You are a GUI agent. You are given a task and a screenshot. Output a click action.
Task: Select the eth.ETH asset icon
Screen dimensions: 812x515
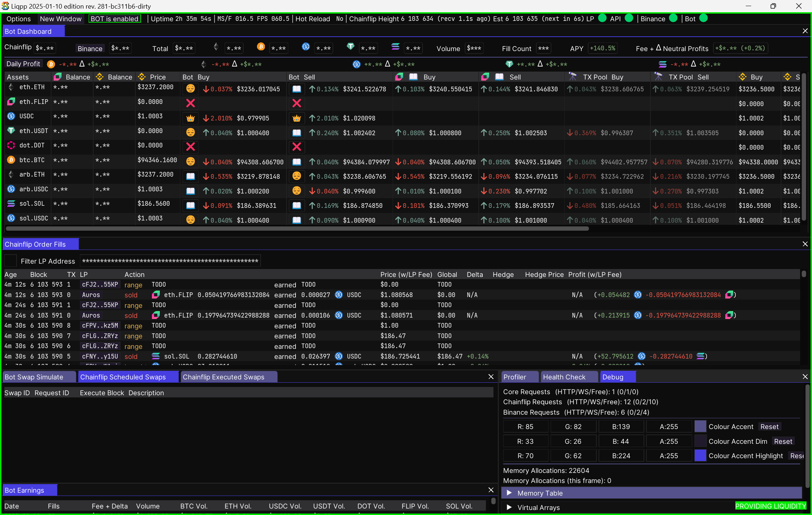[11, 87]
